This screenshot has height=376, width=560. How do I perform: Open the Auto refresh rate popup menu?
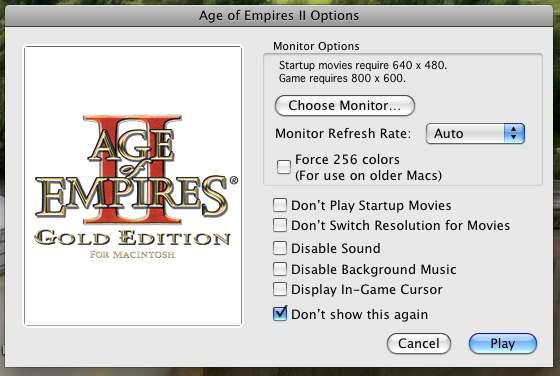475,134
